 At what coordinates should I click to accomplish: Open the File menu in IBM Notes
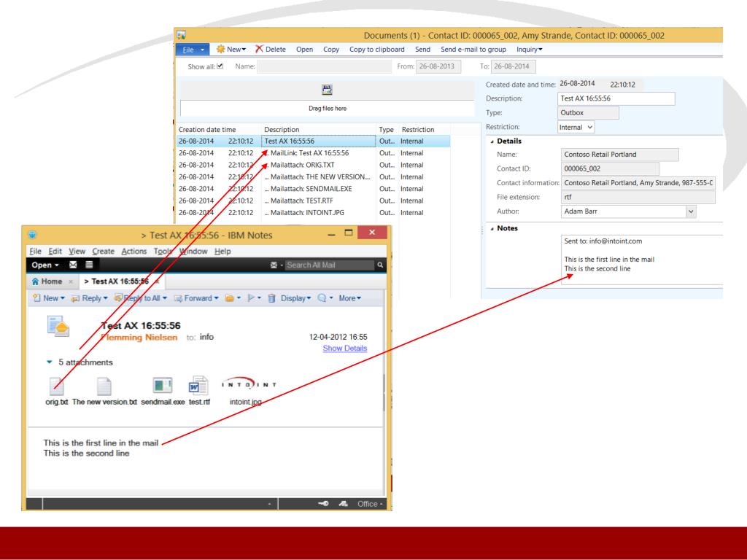click(x=35, y=251)
